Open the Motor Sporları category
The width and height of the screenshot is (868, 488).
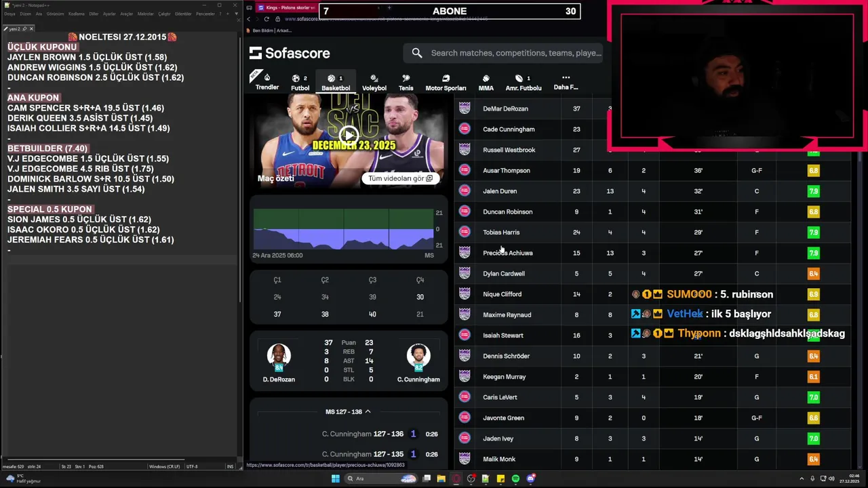(446, 82)
